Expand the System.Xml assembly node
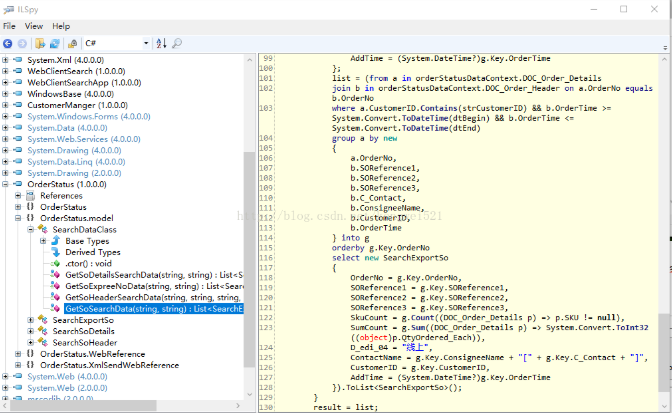The height and width of the screenshot is (413, 672). tap(5, 60)
